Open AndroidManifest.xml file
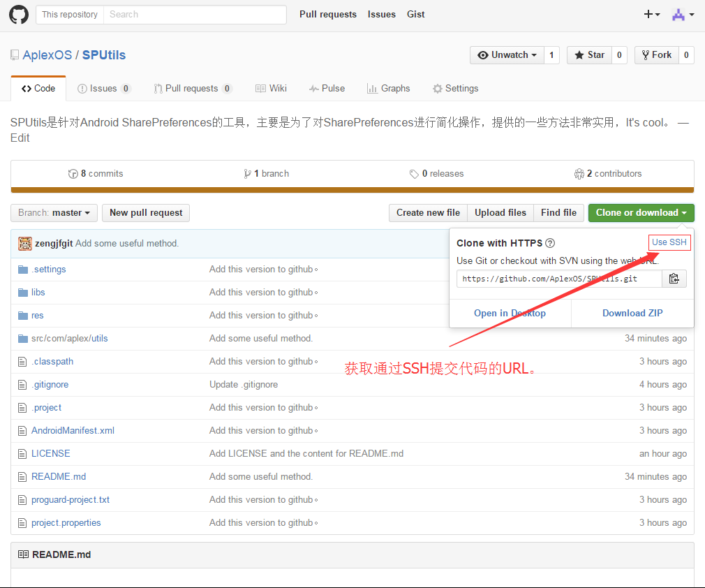The image size is (705, 588). (73, 431)
